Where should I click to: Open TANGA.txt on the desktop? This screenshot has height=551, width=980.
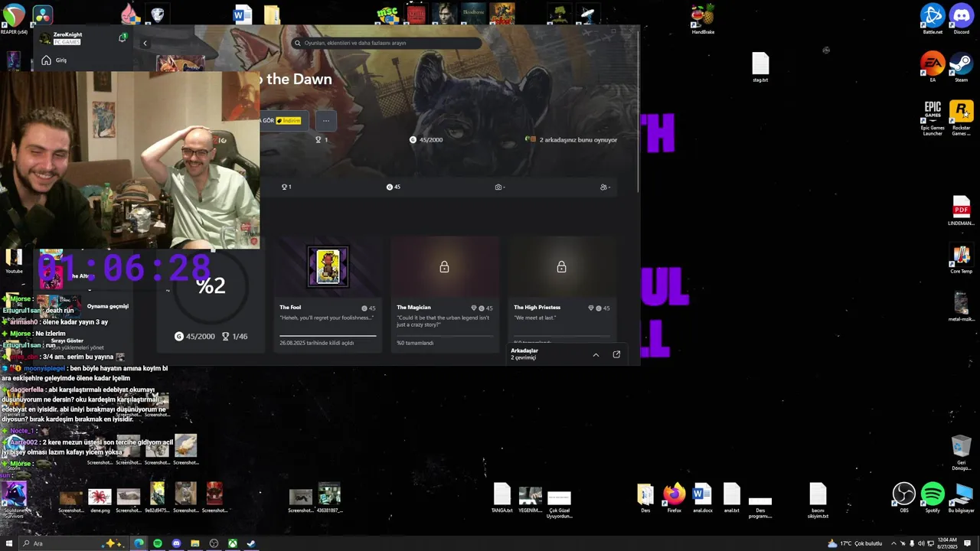coord(501,497)
